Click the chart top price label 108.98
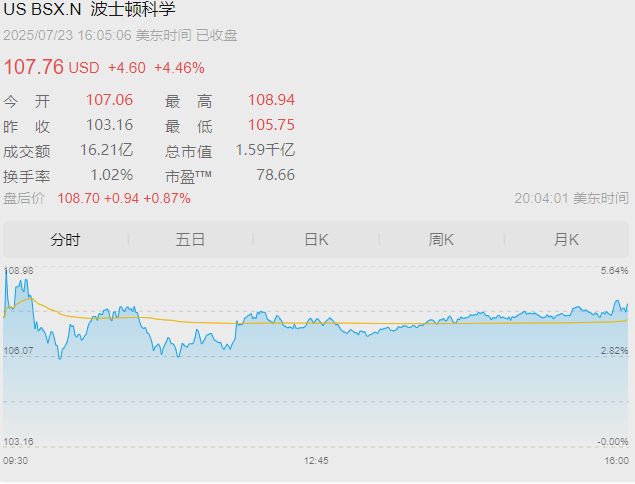 [x=18, y=271]
